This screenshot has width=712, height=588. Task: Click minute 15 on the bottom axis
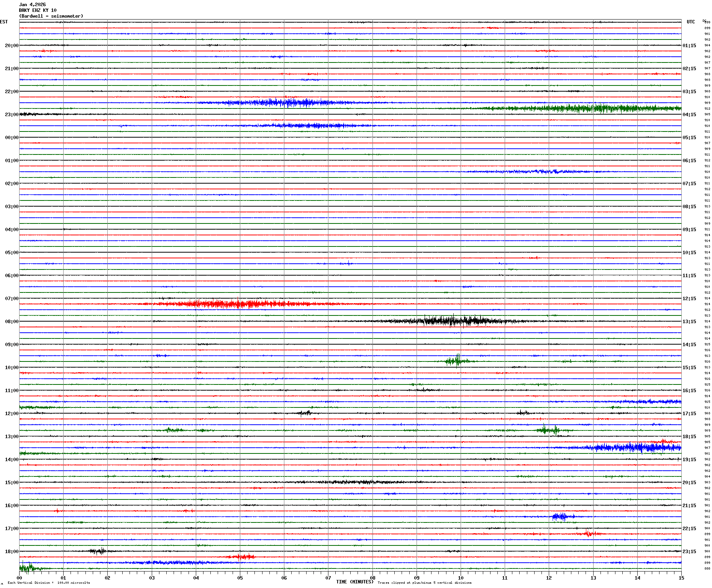pyautogui.click(x=681, y=578)
